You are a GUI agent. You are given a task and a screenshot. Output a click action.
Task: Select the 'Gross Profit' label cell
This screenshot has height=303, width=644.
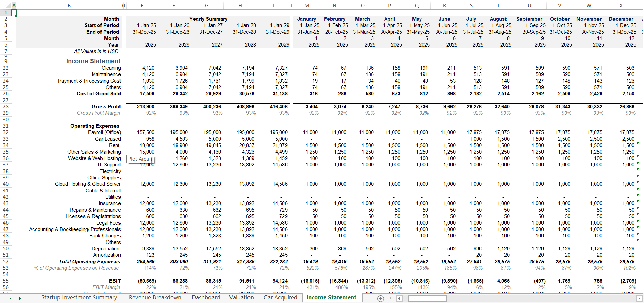pos(106,107)
